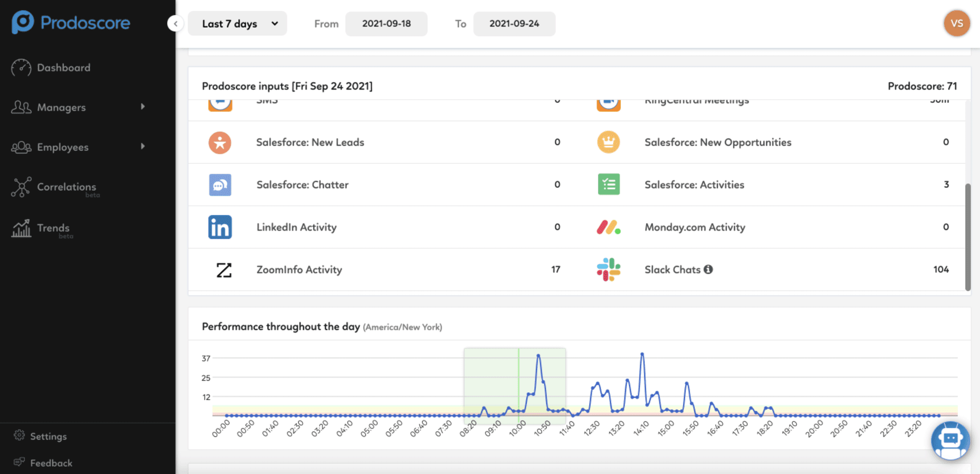Click the Trends chart icon
The height and width of the screenshot is (474, 980).
pyautogui.click(x=21, y=228)
